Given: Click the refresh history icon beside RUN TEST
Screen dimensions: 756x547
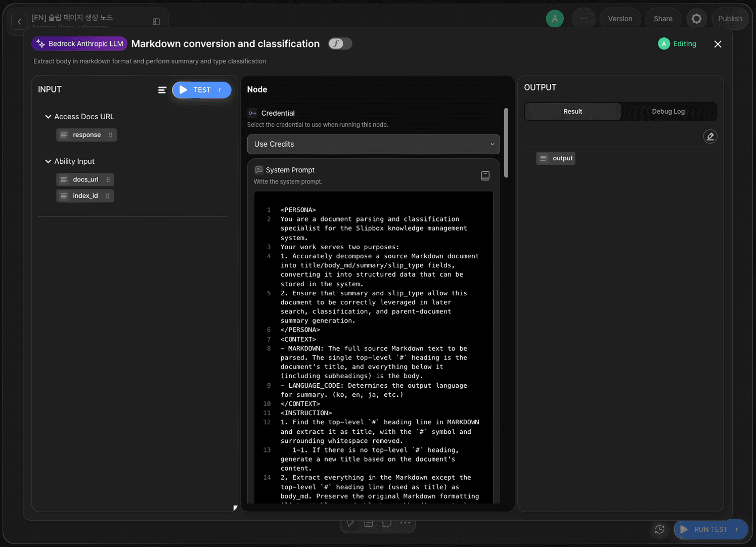Looking at the screenshot, I should click(659, 529).
